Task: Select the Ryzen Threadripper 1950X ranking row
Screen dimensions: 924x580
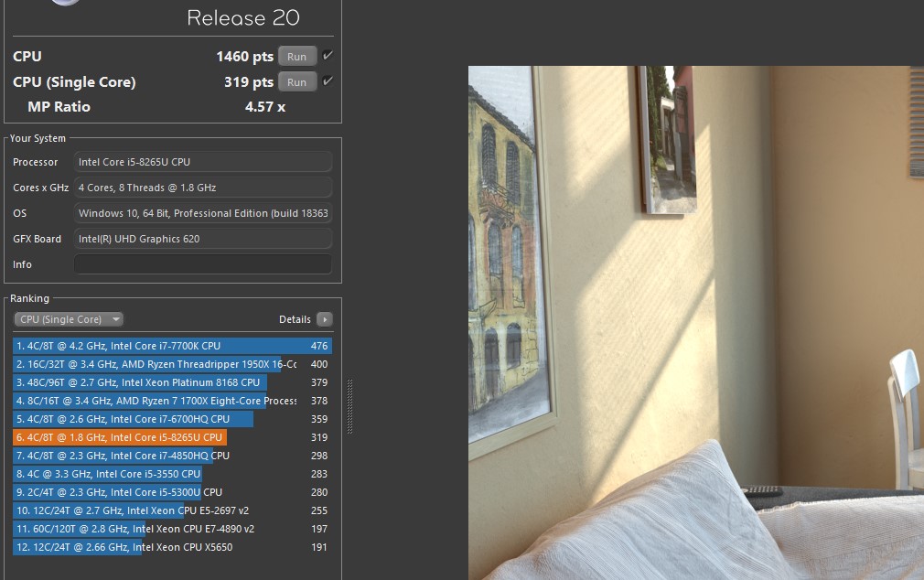Action: click(172, 364)
